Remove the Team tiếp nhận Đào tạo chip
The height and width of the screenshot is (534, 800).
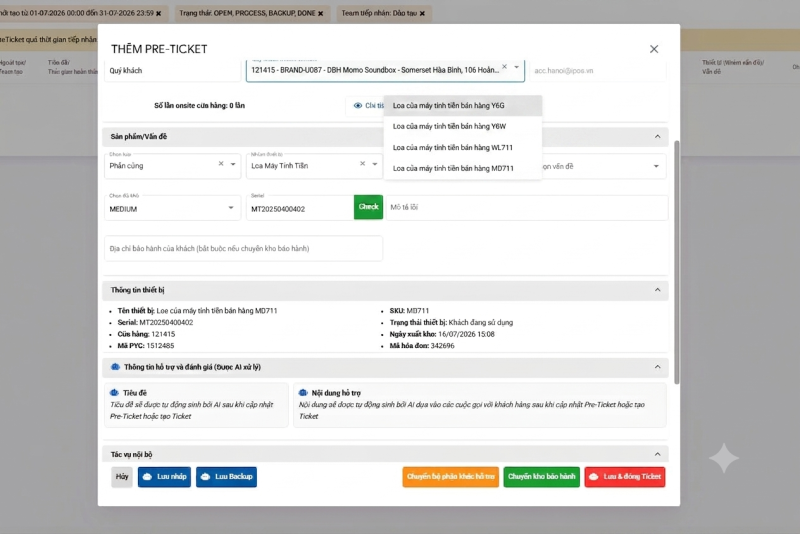422,13
